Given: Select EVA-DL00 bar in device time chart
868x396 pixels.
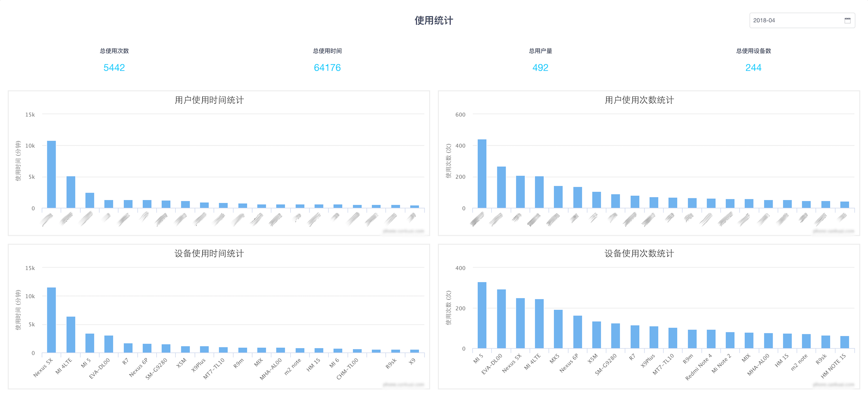Looking at the screenshot, I should (x=108, y=344).
